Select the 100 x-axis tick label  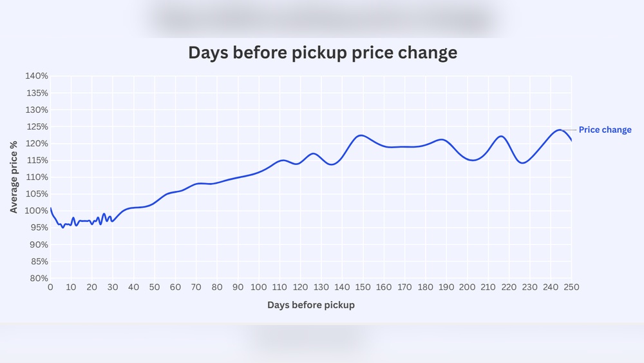[x=259, y=288]
